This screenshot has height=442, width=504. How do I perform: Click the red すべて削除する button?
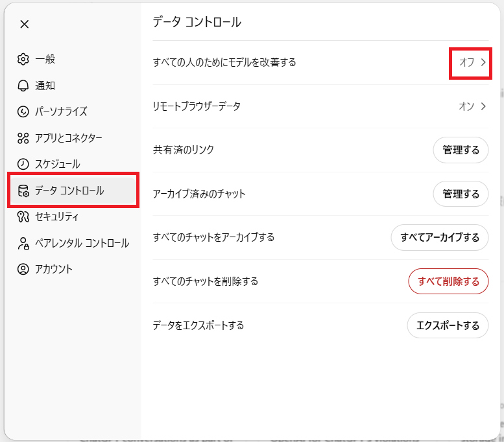click(x=448, y=281)
